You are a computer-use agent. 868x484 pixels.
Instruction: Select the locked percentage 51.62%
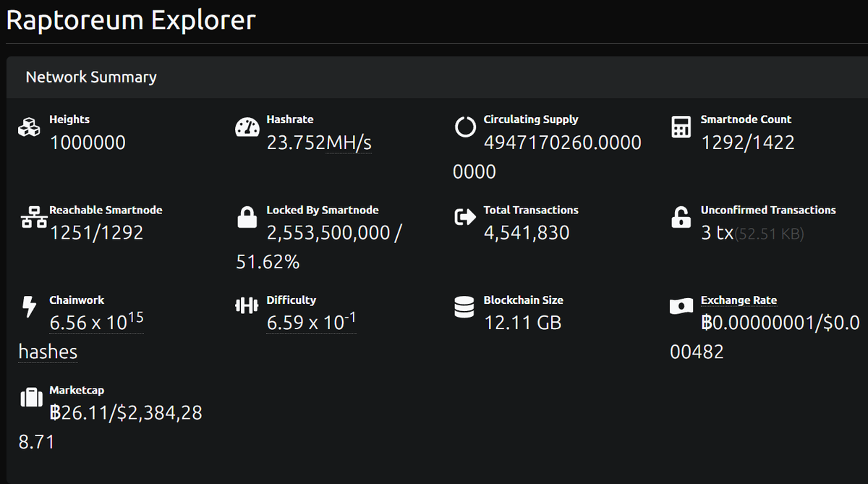coord(268,262)
